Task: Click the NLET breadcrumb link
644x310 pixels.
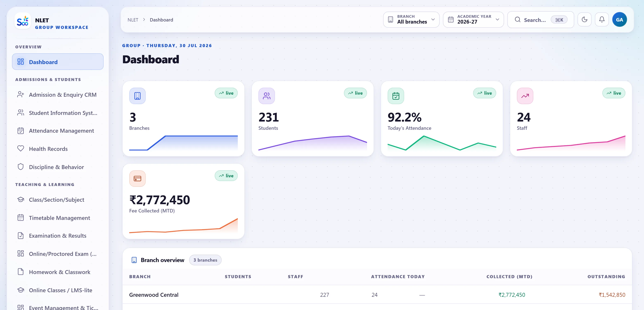Action: tap(133, 20)
